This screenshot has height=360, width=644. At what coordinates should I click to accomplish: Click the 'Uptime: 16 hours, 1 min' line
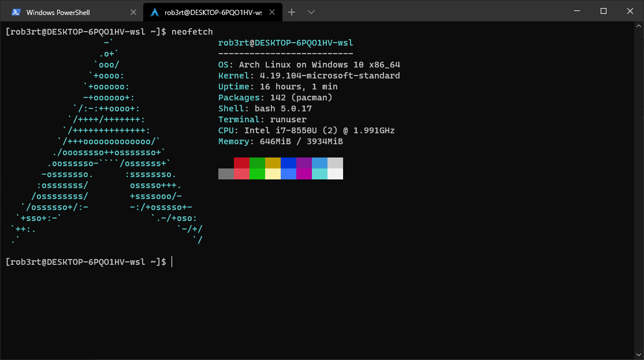278,87
